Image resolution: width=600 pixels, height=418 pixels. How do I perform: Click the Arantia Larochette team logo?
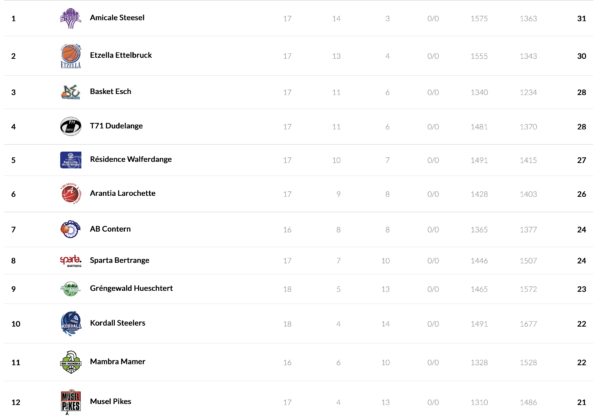click(70, 193)
